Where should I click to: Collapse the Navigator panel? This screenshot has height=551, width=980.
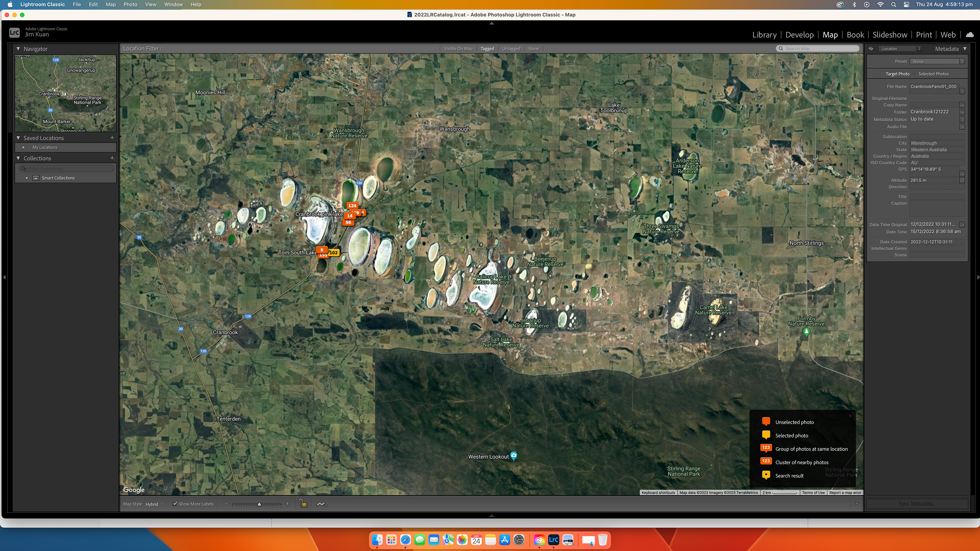(x=18, y=49)
